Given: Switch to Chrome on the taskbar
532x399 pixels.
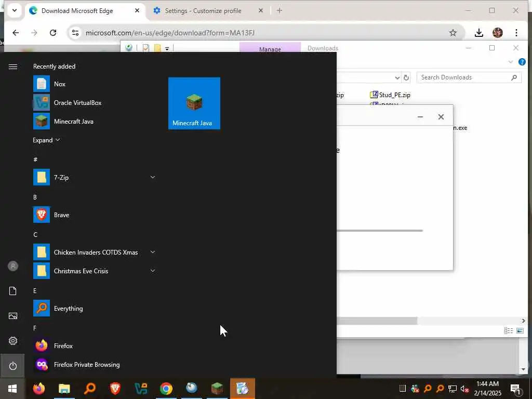Looking at the screenshot, I should (166, 389).
